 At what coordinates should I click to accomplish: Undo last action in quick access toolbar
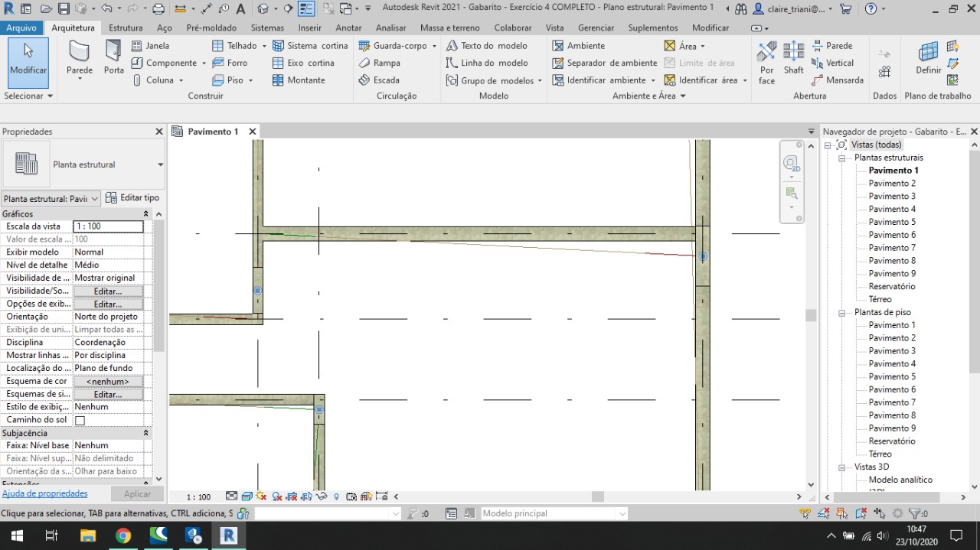click(106, 9)
